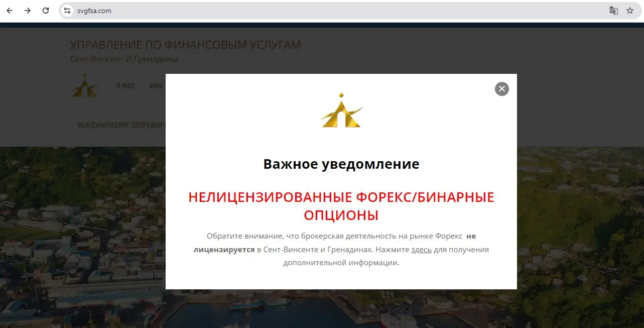Click the browser back navigation arrow
The width and height of the screenshot is (644, 328).
point(9,10)
